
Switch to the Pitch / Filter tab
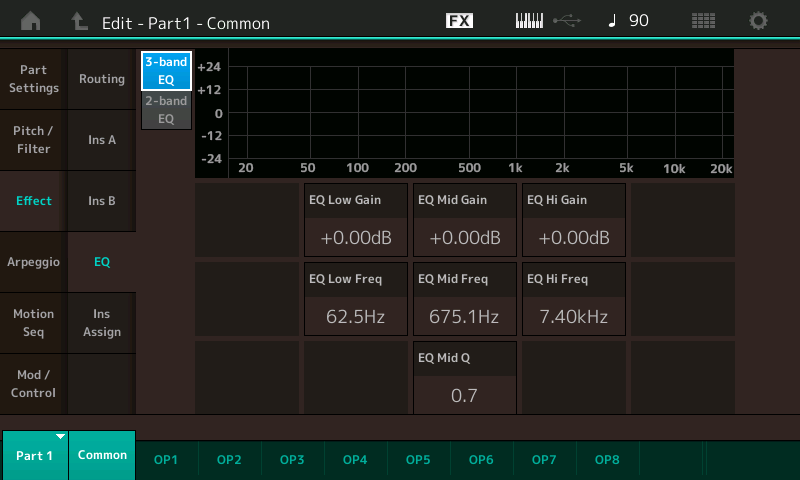pos(34,140)
